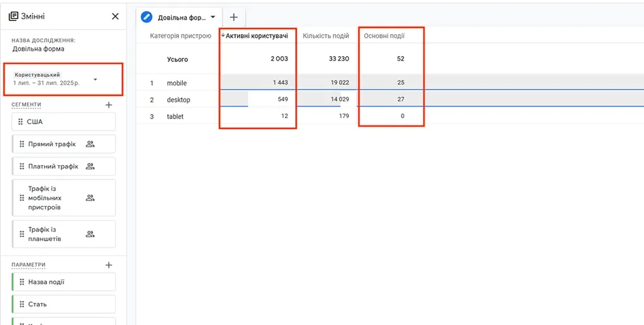Add a new segment with the plus icon
The image size is (644, 325).
pyautogui.click(x=108, y=105)
